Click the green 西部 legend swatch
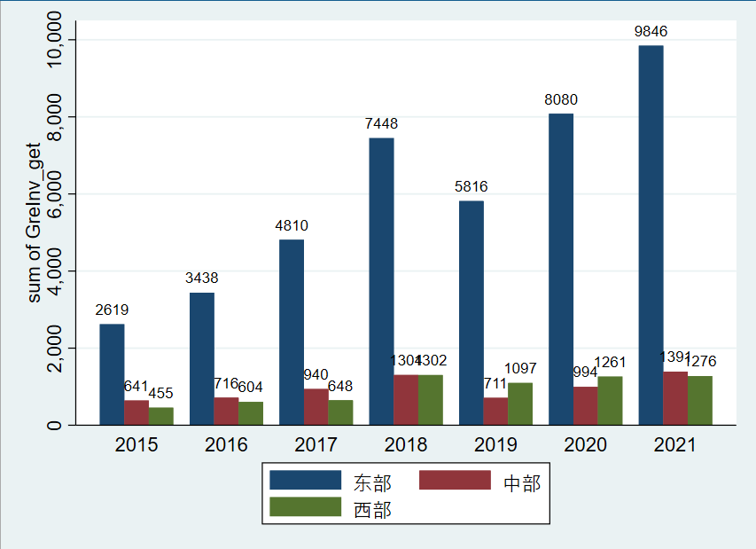756x549 pixels. tap(305, 506)
